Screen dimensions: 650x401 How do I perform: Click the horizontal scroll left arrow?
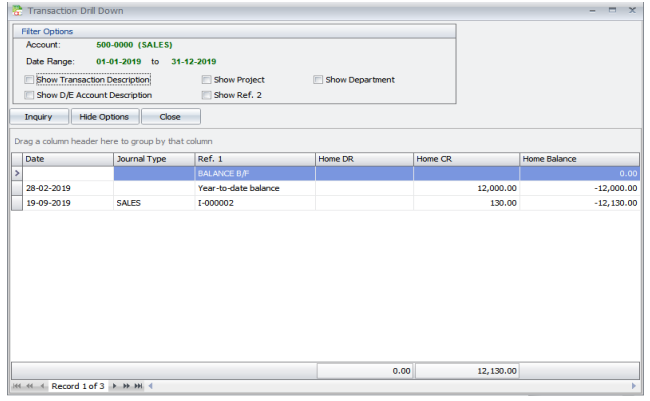pos(150,386)
